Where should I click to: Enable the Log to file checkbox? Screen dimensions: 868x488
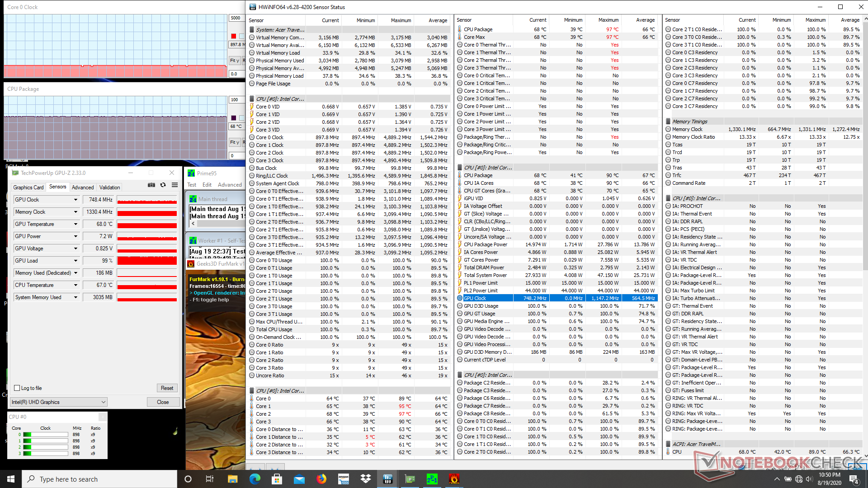pyautogui.click(x=17, y=388)
